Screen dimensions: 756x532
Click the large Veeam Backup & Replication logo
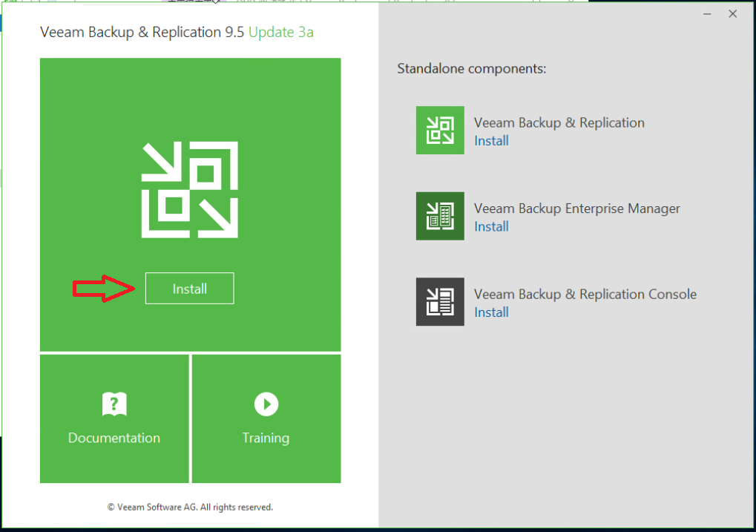click(189, 189)
